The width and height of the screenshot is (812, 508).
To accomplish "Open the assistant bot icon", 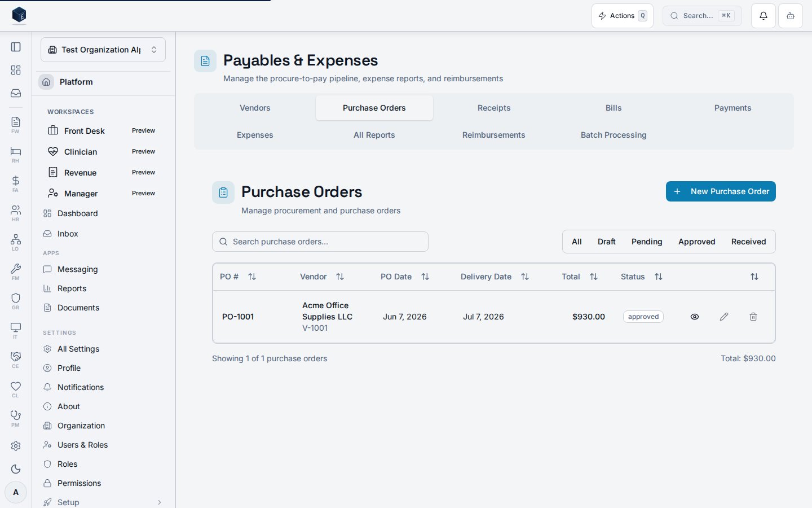I will [x=791, y=16].
